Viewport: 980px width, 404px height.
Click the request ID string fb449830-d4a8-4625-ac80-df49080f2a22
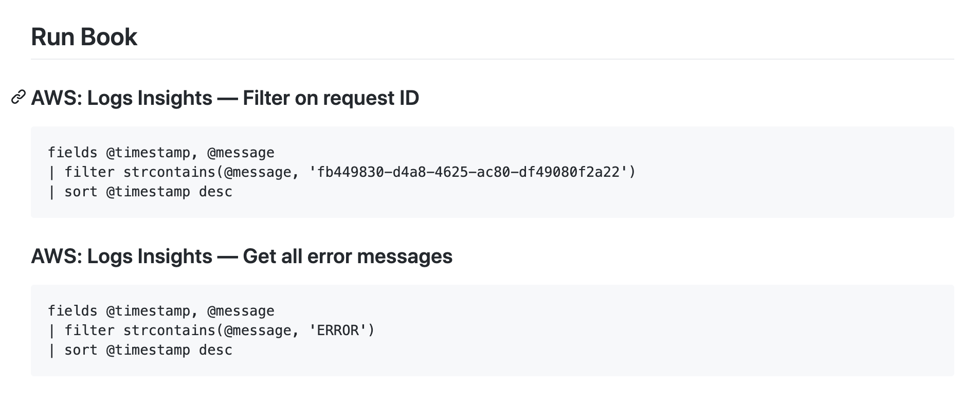pyautogui.click(x=468, y=172)
